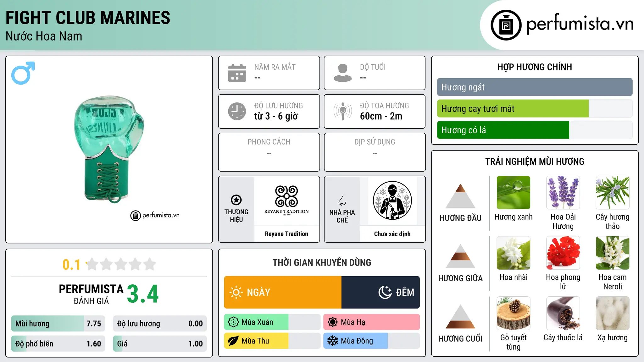Screen dimensions: 644x362
Task: Click the star badge icon above Thương hiệu
Action: (236, 200)
